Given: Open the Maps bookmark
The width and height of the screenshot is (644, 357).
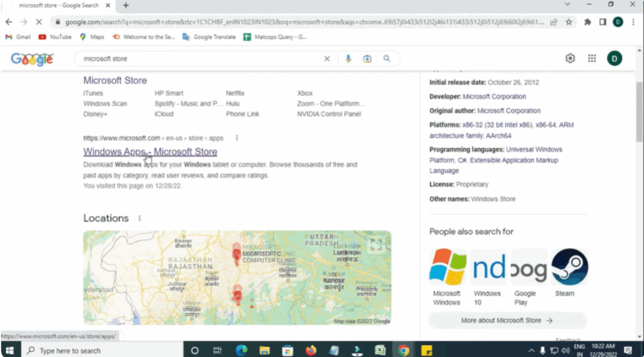Looking at the screenshot, I should tap(92, 37).
